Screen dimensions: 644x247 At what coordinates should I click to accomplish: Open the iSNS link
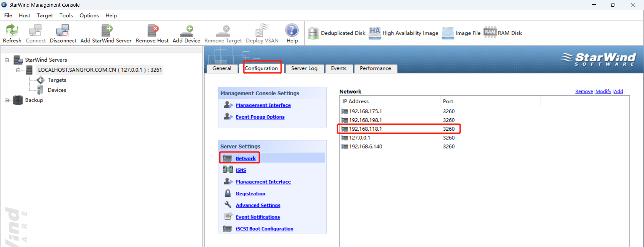click(x=241, y=170)
